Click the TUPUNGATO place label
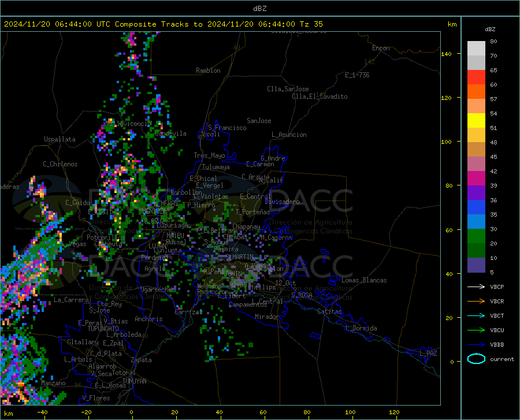 [x=103, y=329]
